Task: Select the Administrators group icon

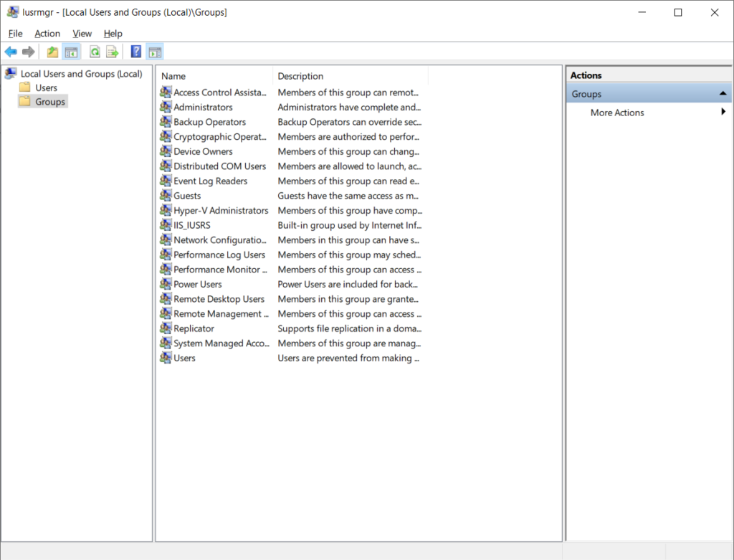Action: coord(165,107)
